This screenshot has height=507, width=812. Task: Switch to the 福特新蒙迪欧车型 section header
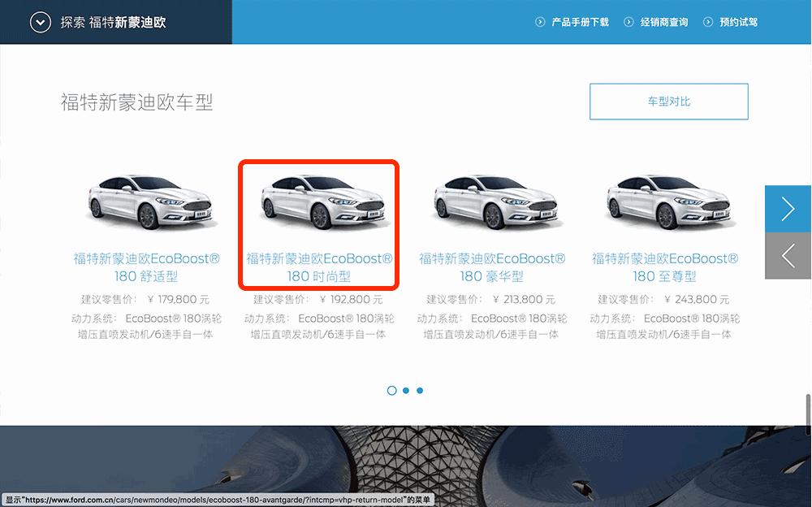[136, 102]
